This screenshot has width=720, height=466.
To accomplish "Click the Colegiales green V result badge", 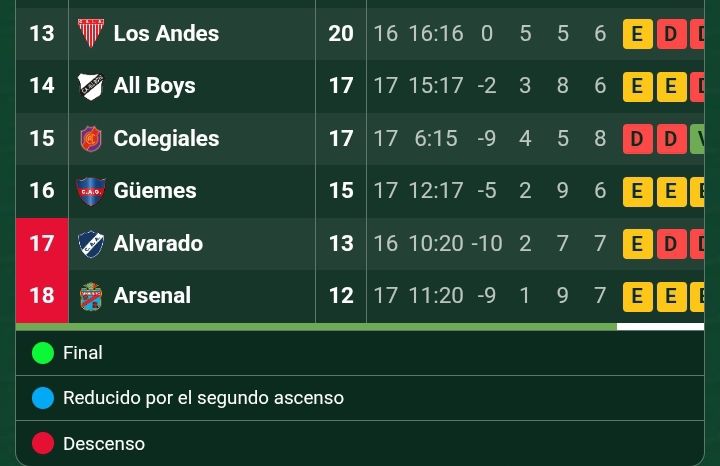I will pos(697,139).
